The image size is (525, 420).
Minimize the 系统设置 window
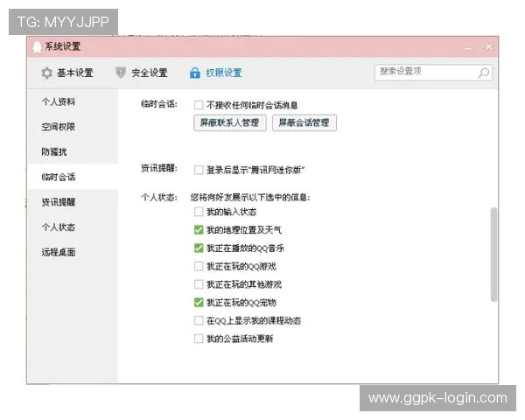click(x=468, y=47)
